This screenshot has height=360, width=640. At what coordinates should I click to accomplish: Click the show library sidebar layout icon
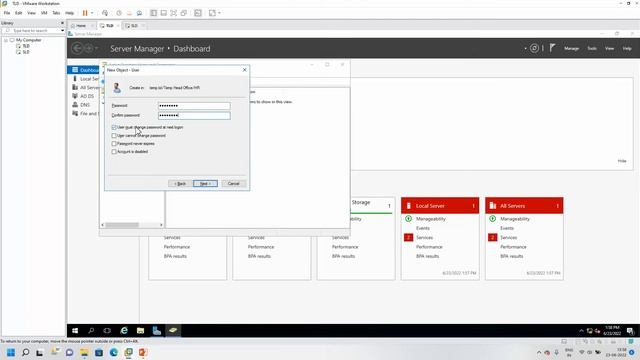[x=153, y=13]
